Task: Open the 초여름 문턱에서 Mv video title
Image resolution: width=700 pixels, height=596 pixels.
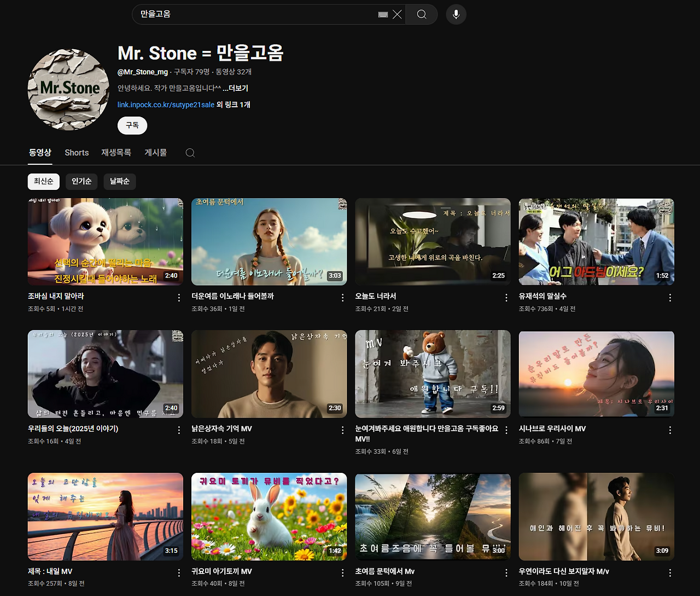Action: click(385, 571)
